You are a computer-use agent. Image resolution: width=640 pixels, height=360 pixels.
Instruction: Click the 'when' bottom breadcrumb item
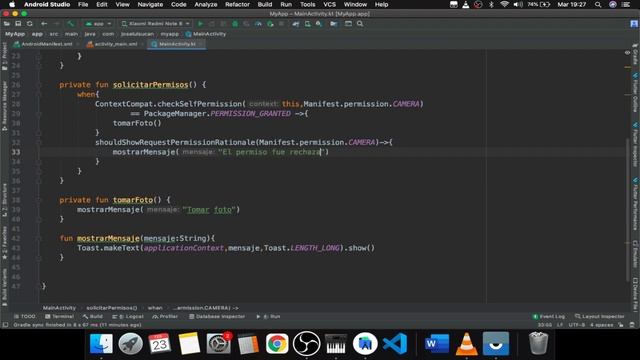pyautogui.click(x=155, y=308)
